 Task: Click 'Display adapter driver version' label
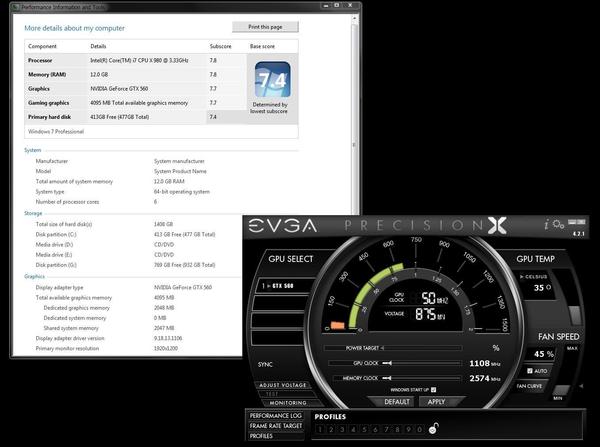(x=70, y=338)
